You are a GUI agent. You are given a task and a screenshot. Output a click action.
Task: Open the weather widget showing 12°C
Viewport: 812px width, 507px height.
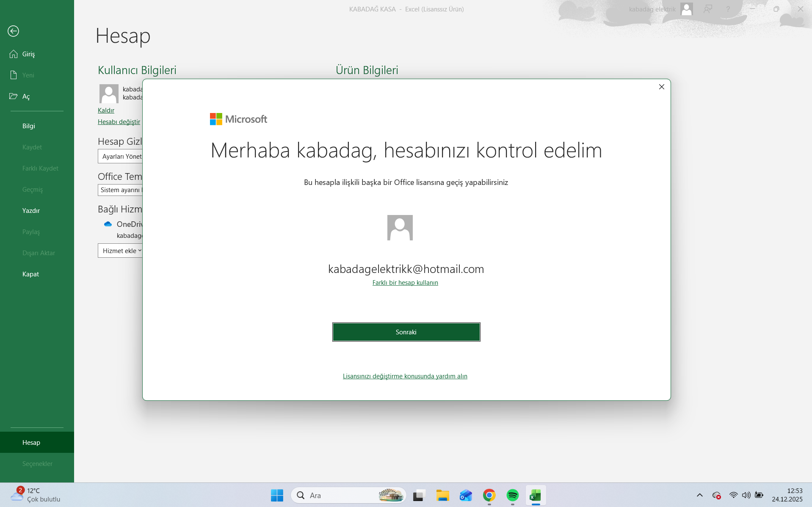click(x=36, y=495)
